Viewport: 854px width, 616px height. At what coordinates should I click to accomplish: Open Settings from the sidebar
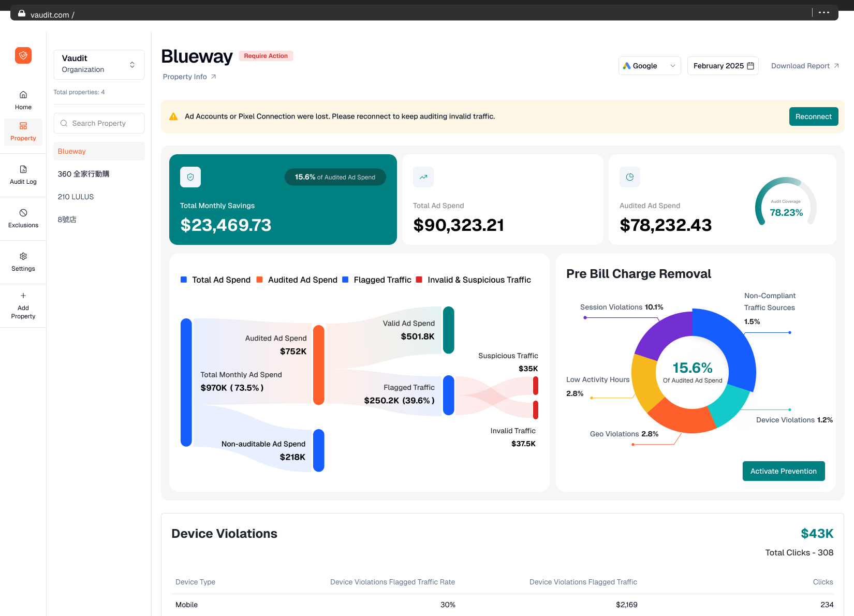[x=23, y=262]
